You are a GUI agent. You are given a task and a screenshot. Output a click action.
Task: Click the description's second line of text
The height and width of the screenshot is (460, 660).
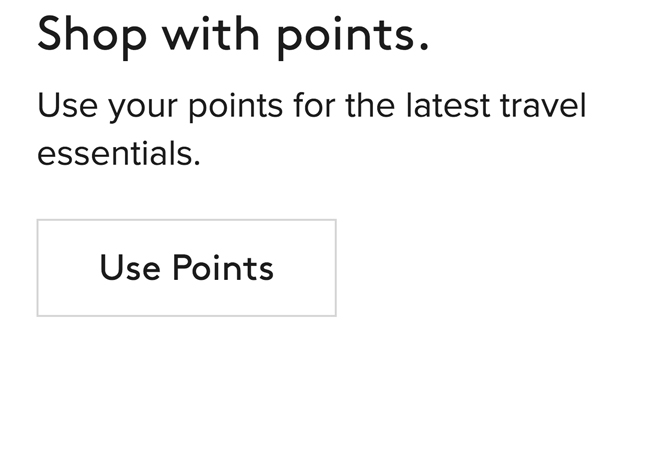click(x=119, y=153)
